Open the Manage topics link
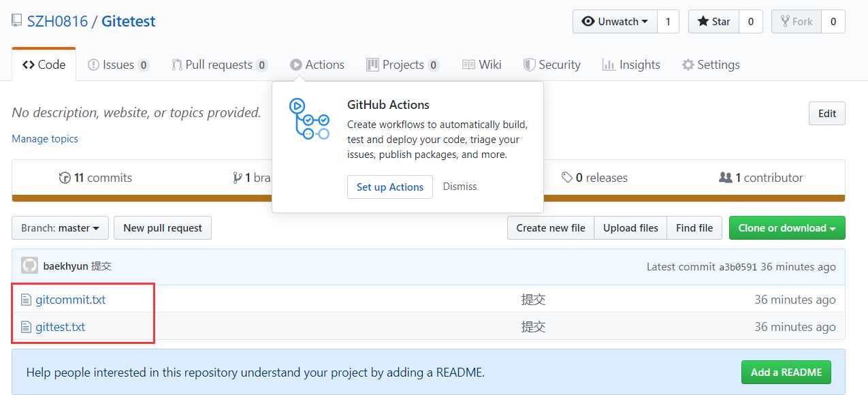 (45, 139)
